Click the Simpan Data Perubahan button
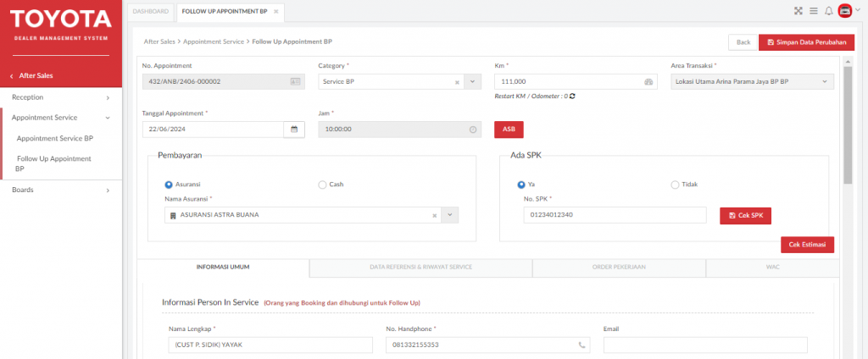 [807, 42]
